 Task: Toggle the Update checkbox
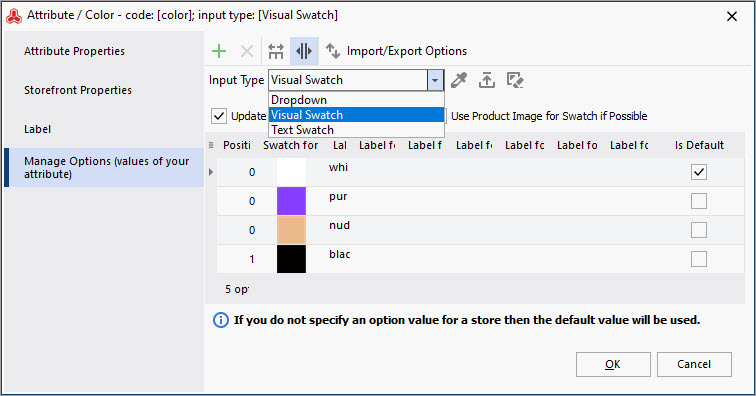219,116
